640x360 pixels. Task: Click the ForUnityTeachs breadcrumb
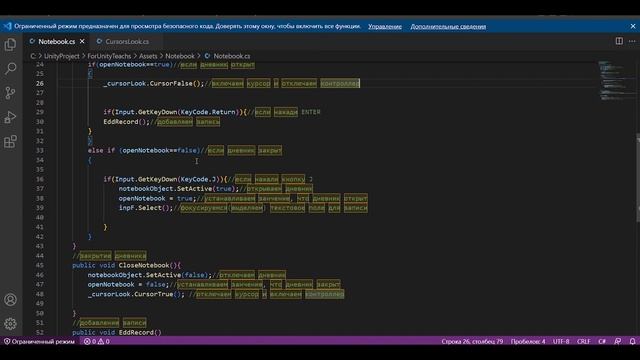109,56
